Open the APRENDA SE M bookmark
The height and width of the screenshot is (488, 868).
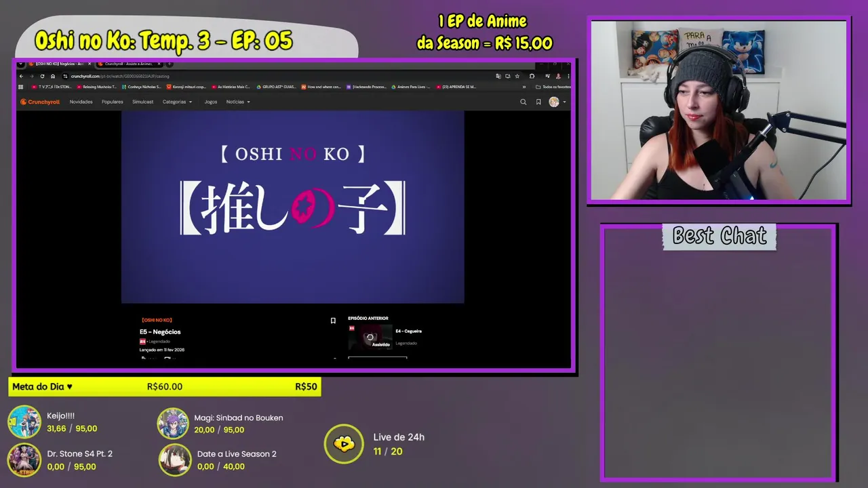pos(456,87)
